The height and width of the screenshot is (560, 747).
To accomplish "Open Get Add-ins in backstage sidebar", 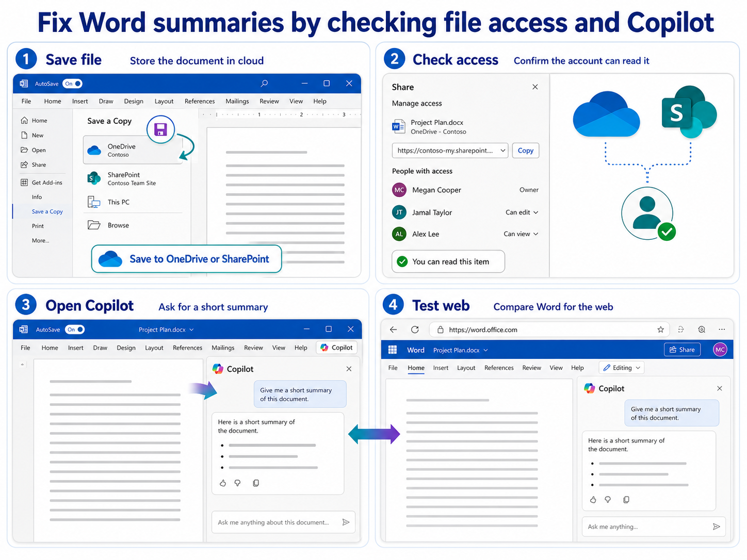I will click(x=41, y=183).
